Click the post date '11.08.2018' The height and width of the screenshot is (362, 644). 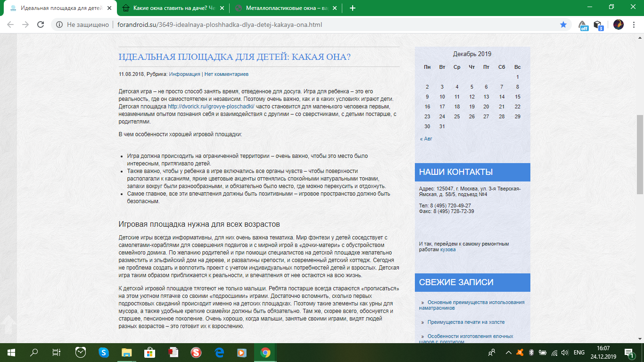132,74
